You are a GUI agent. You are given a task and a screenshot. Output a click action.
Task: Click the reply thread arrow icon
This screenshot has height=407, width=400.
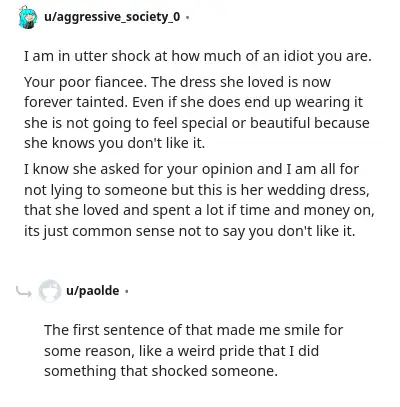pyautogui.click(x=24, y=292)
